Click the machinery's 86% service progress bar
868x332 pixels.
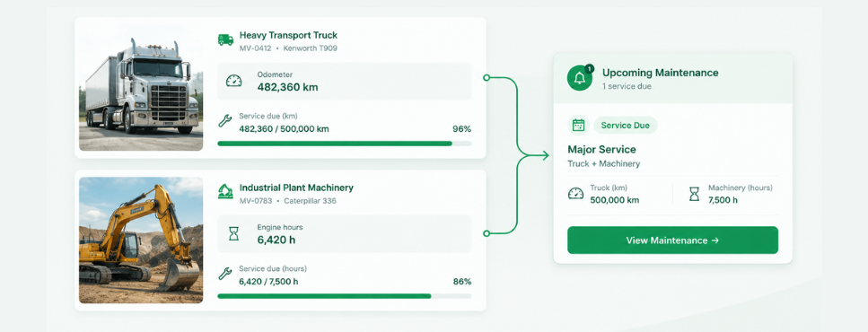(345, 296)
